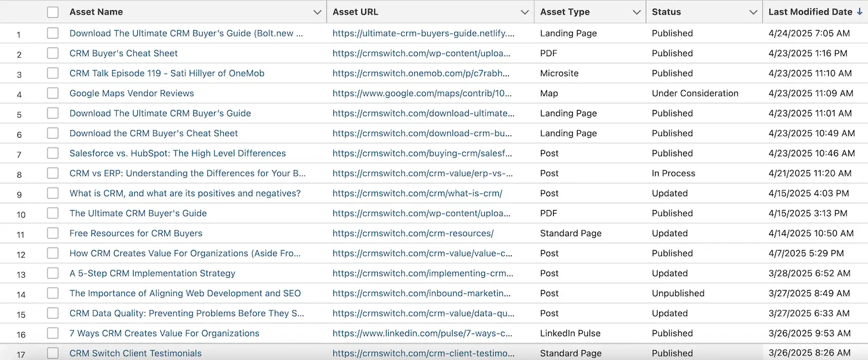Screen dimensions: 868x360
Task: Click the LinkedIn Pulse asset type cell
Action: tap(571, 333)
